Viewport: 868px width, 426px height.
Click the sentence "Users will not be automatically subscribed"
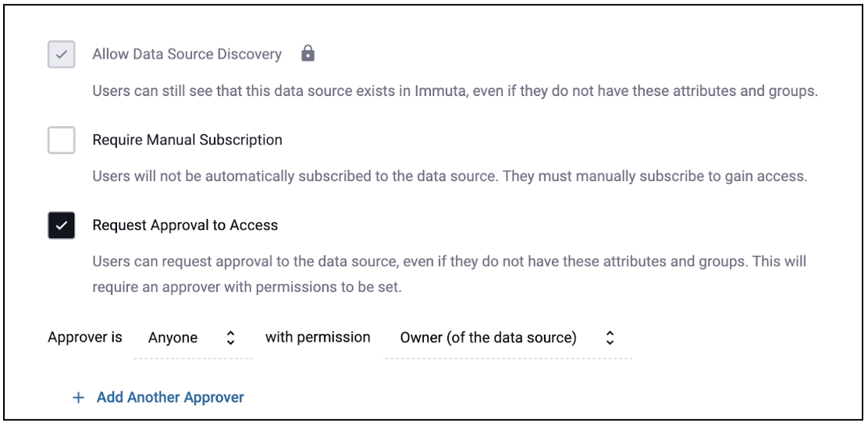[294, 176]
